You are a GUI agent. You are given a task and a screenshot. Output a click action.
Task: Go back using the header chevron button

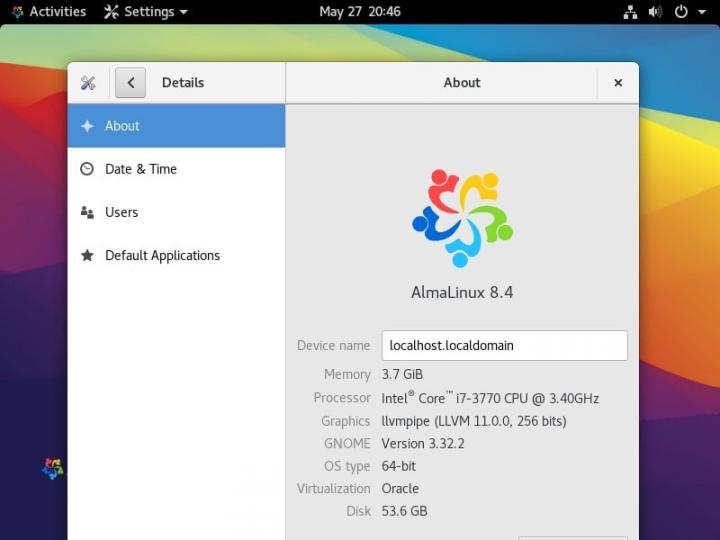pos(130,83)
